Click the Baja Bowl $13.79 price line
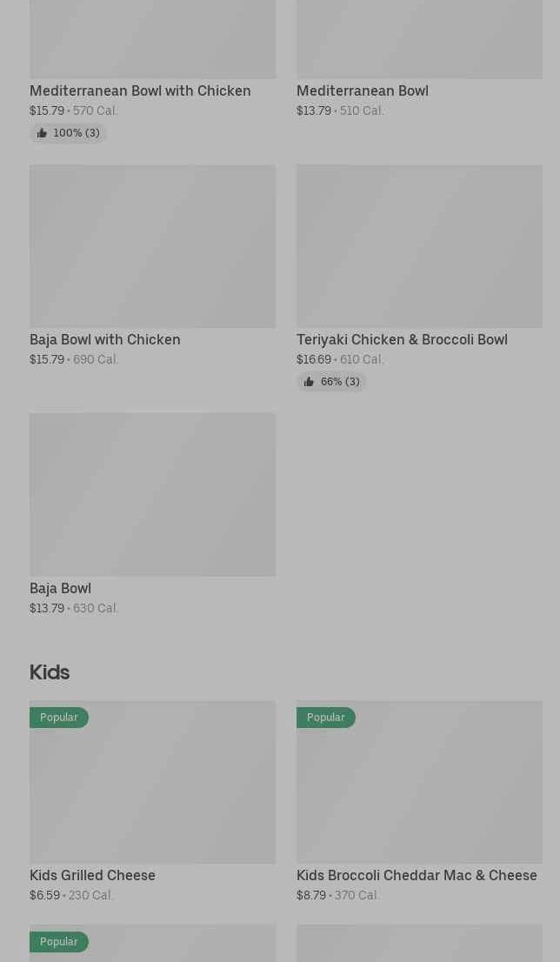This screenshot has width=560, height=962. click(47, 608)
